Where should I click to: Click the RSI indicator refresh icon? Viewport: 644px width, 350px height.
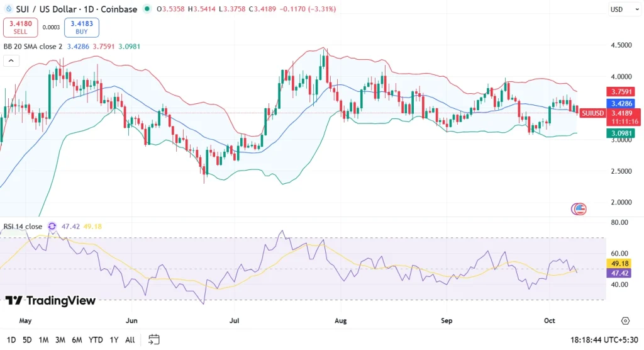(x=52, y=227)
